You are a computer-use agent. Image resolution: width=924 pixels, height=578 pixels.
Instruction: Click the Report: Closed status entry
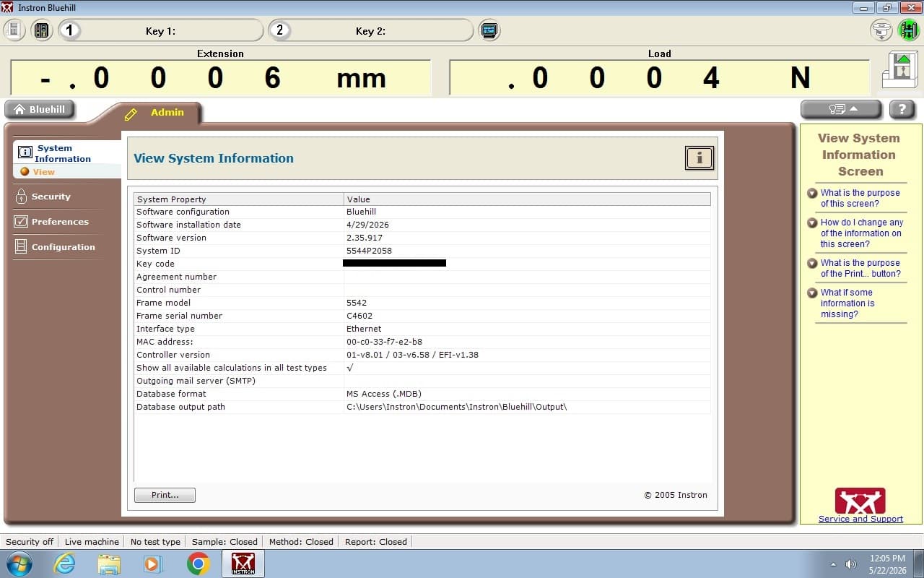pyautogui.click(x=376, y=542)
